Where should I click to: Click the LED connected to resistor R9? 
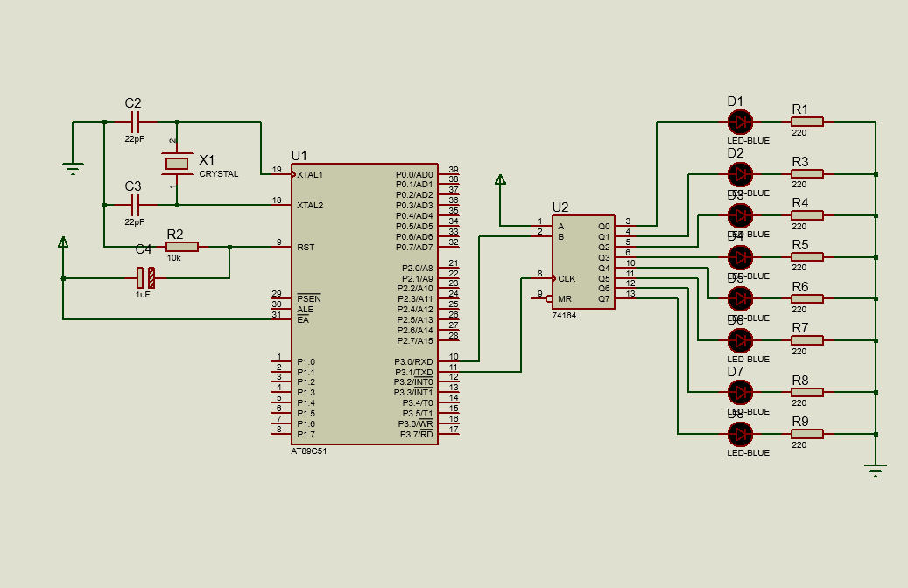[740, 434]
